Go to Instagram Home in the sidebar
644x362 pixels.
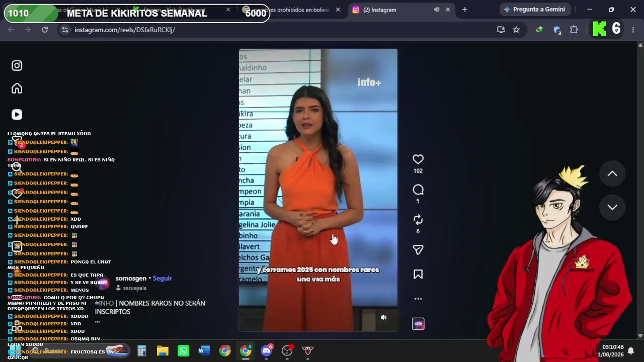(x=17, y=89)
